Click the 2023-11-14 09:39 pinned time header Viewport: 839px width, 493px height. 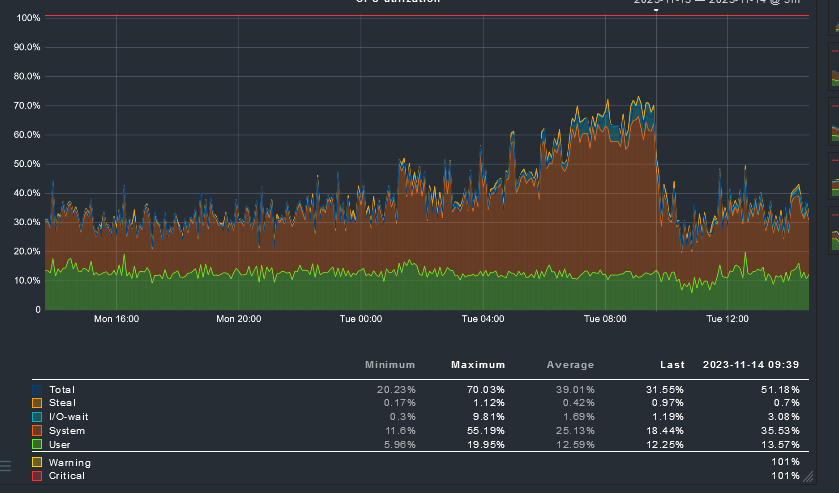pos(751,365)
